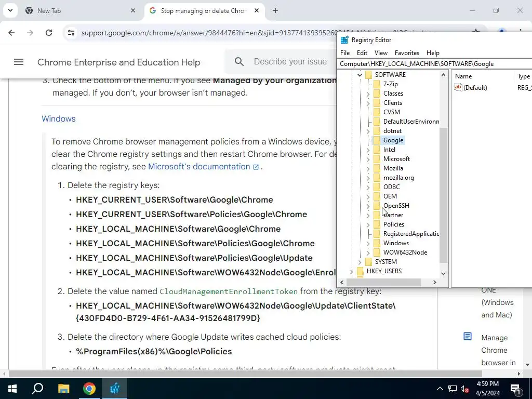Expand the HKEY_USERS hive

coord(352,271)
